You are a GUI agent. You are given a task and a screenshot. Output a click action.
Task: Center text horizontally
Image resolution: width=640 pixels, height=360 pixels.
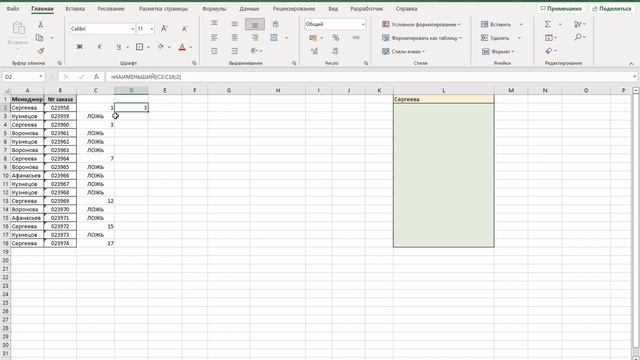[235, 38]
